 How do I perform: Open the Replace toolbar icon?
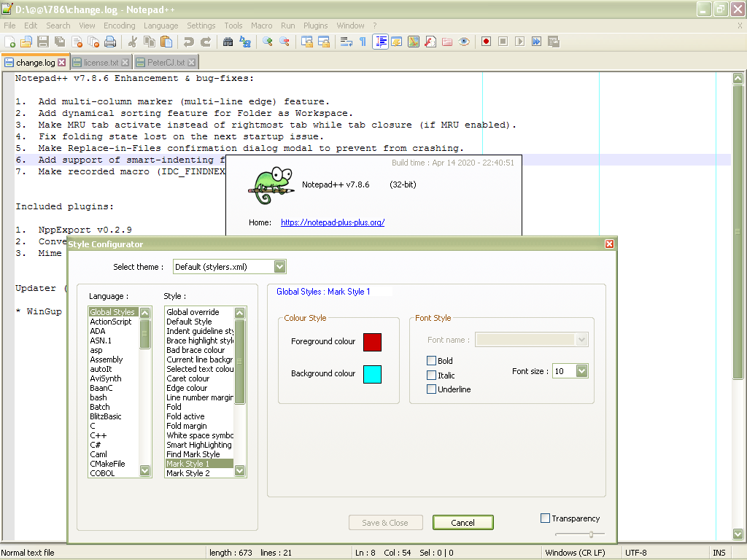(x=245, y=42)
